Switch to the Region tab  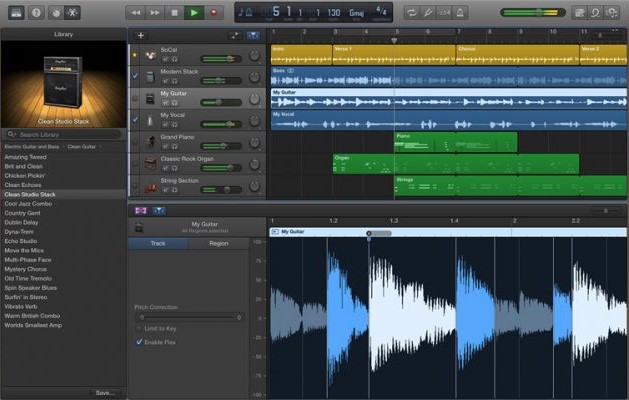coord(218,243)
